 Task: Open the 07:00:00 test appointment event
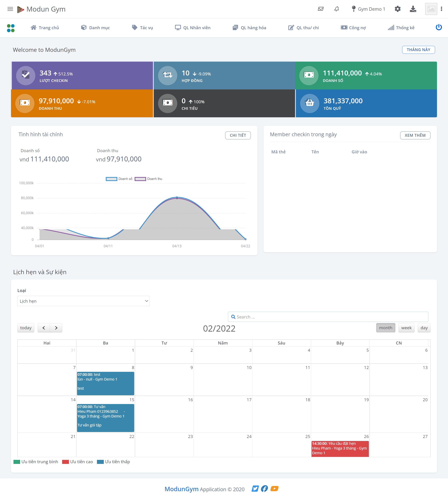(x=106, y=384)
